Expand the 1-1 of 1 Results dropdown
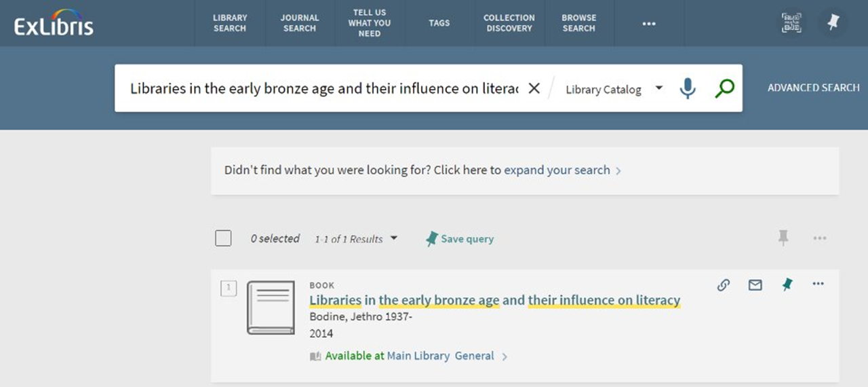 click(x=356, y=239)
